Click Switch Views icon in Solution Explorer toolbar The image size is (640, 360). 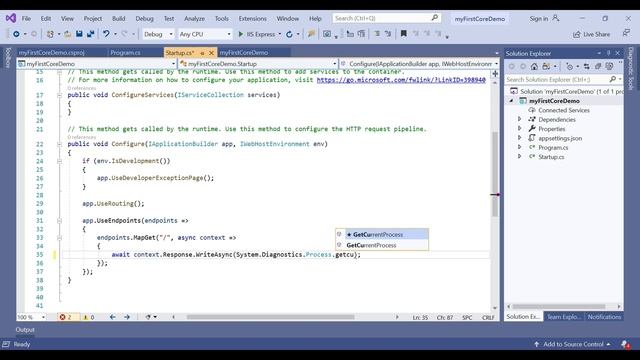pyautogui.click(x=546, y=66)
